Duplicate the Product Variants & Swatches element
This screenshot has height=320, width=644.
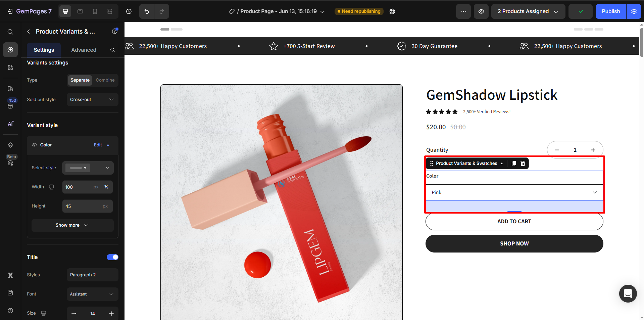click(x=513, y=164)
